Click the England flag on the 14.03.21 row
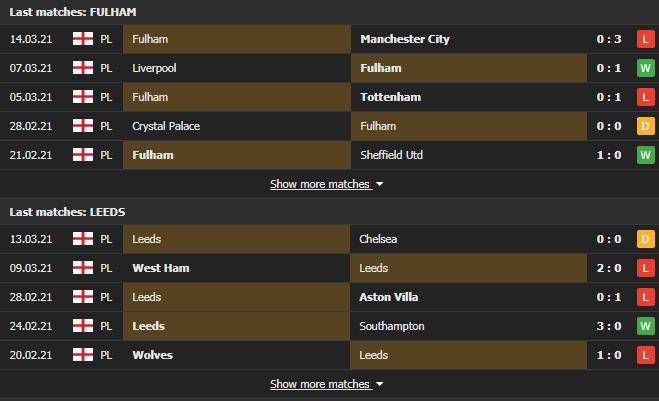This screenshot has height=401, width=659. (x=83, y=39)
